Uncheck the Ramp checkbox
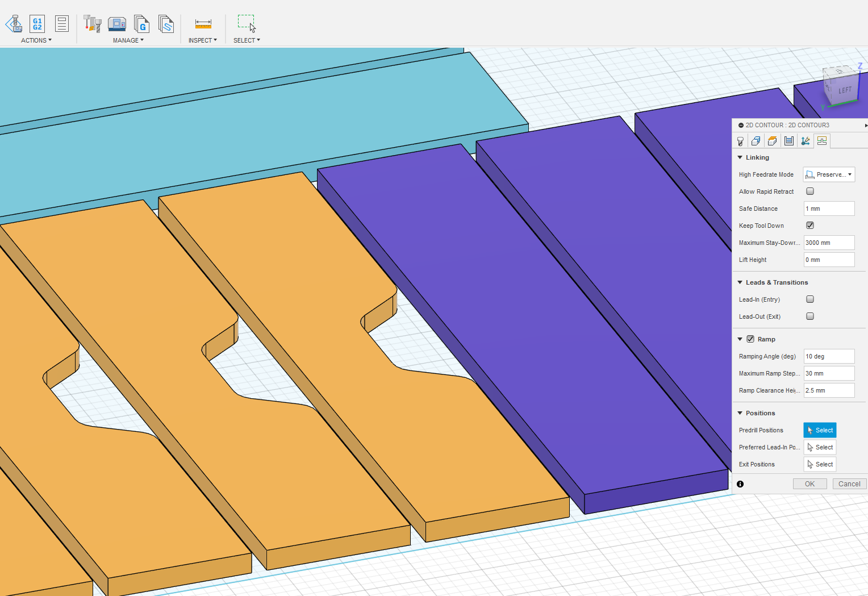Screen dimensions: 868x596 [750, 339]
